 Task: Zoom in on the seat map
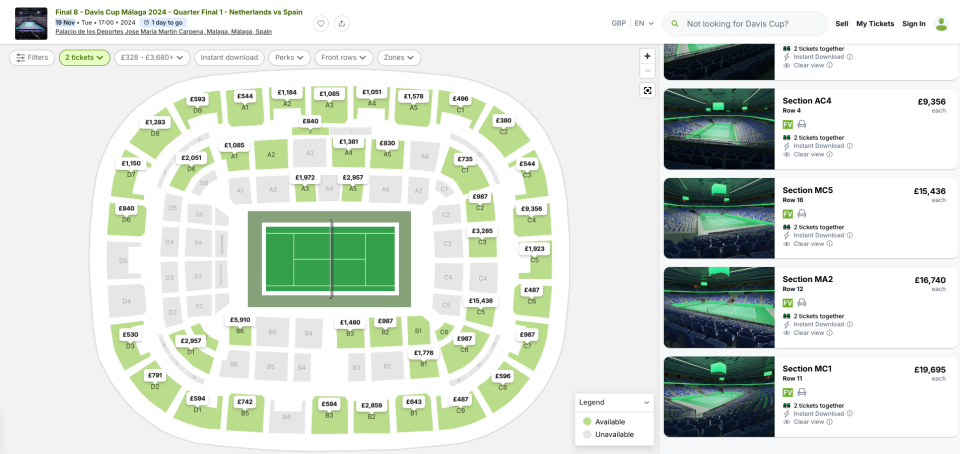coord(647,57)
